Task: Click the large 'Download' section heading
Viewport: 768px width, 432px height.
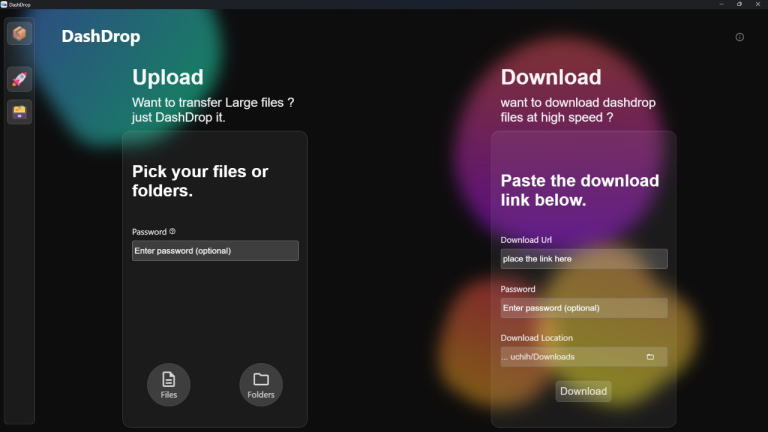Action: (551, 77)
